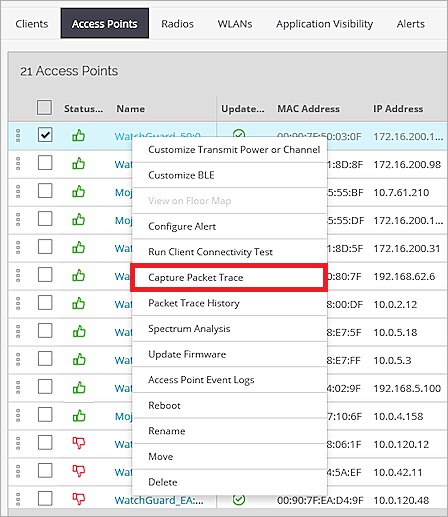This screenshot has height=517, width=448.
Task: Click thumbs-up status icon for 10.0.4.158
Action: click(x=79, y=416)
